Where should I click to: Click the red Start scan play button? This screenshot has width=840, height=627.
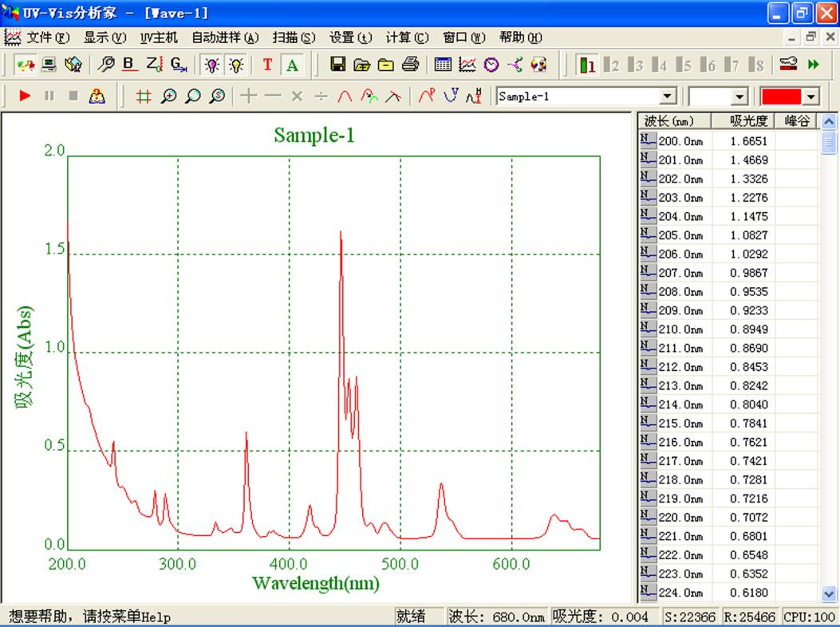click(x=25, y=97)
